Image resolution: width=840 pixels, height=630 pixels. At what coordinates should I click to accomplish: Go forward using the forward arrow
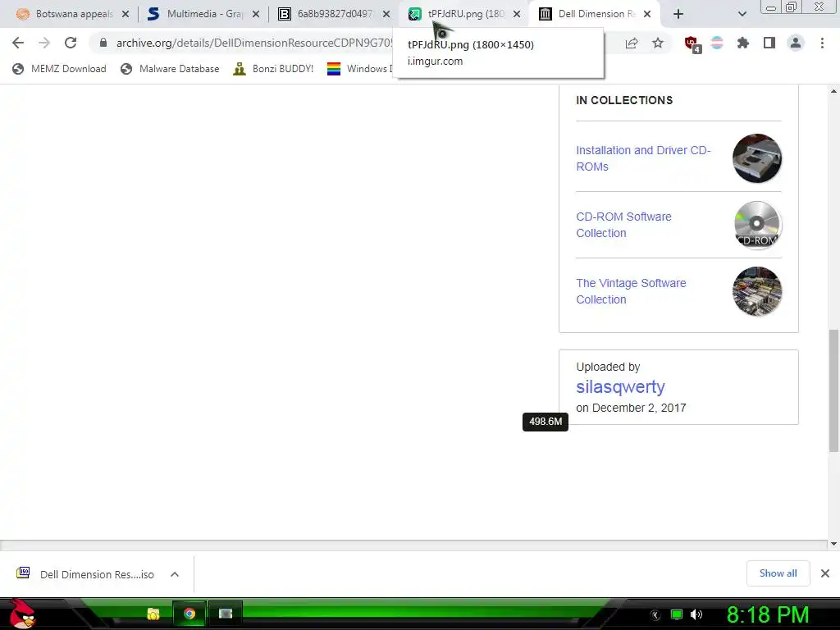click(x=44, y=43)
